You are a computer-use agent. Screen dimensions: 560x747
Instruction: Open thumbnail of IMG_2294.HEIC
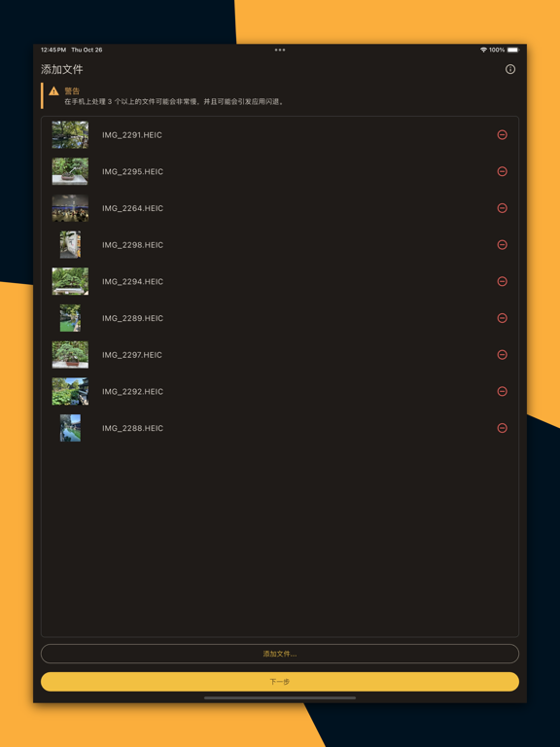tap(70, 281)
